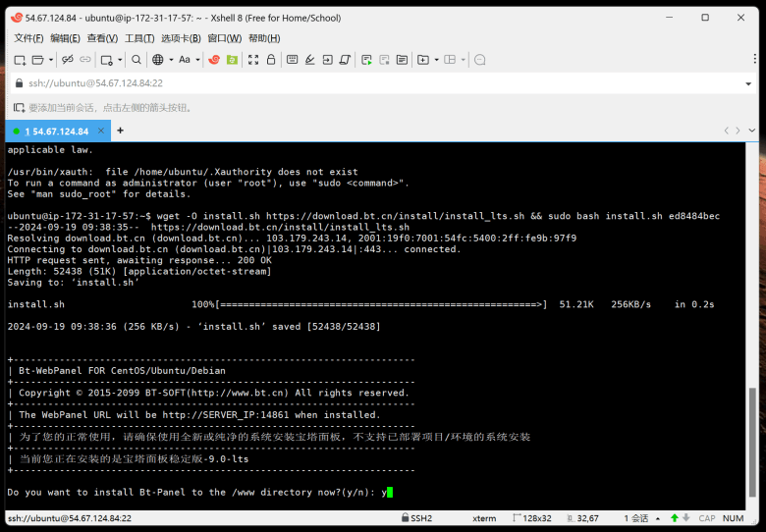
Task: Click the stop script icon
Action: (x=384, y=60)
